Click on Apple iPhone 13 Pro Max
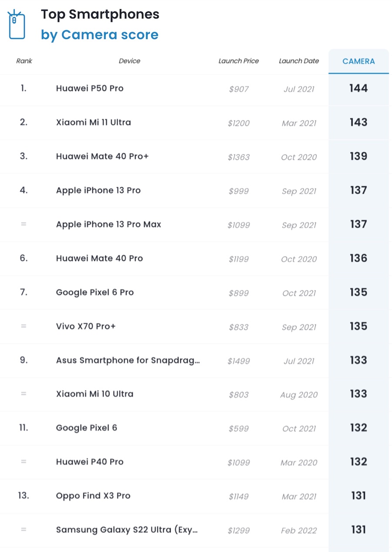 pyautogui.click(x=108, y=225)
